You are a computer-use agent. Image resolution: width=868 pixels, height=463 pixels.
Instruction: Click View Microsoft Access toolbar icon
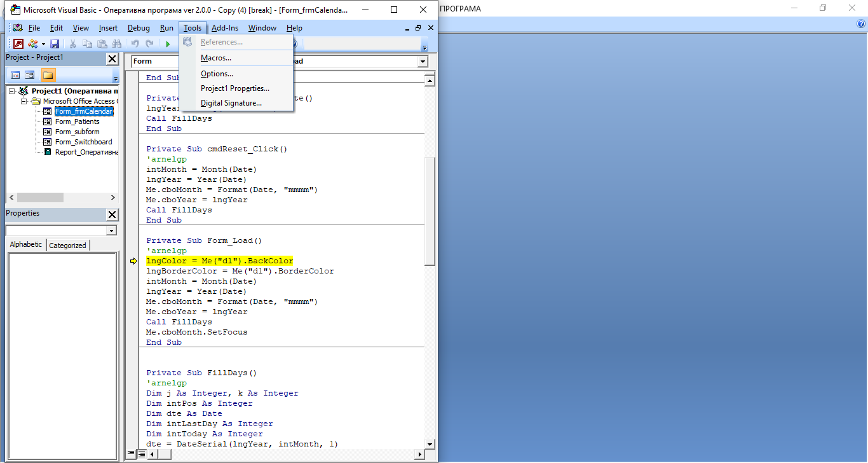[x=18, y=44]
